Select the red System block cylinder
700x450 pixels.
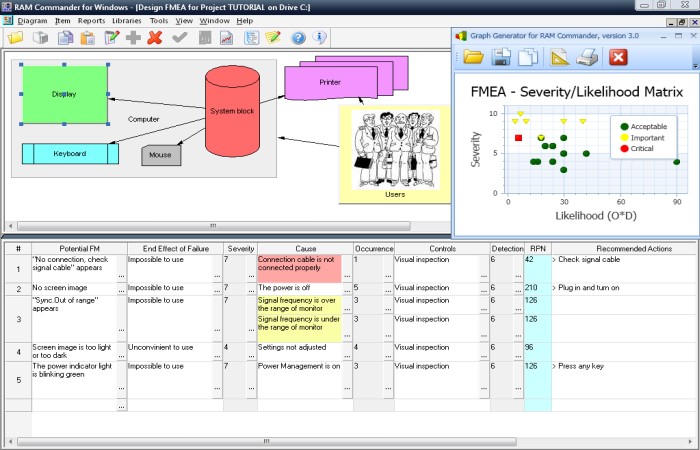tap(232, 111)
